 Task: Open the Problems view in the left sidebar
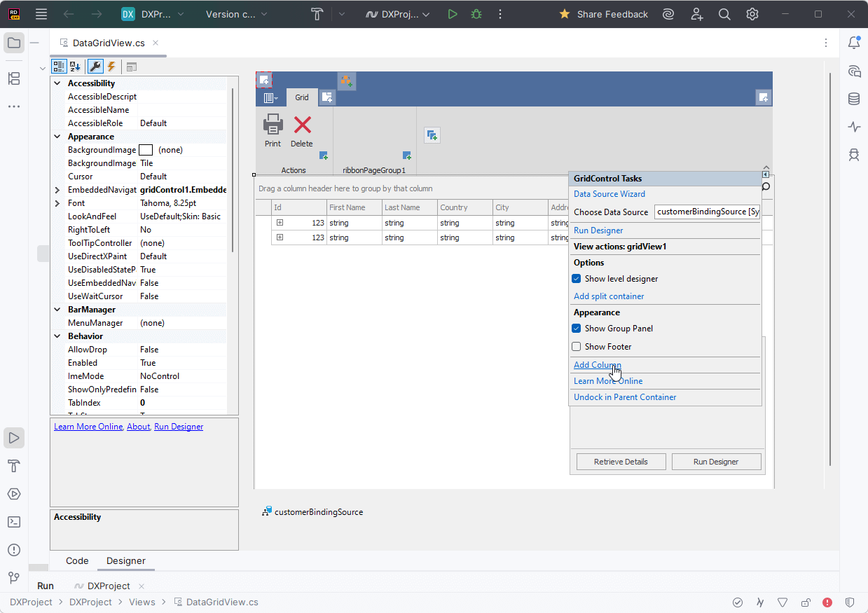click(x=14, y=550)
